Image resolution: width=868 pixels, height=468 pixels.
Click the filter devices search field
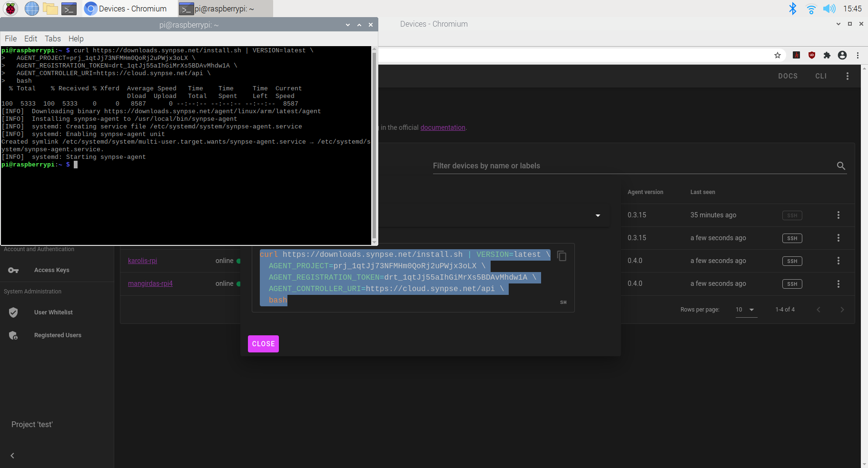pyautogui.click(x=571, y=166)
